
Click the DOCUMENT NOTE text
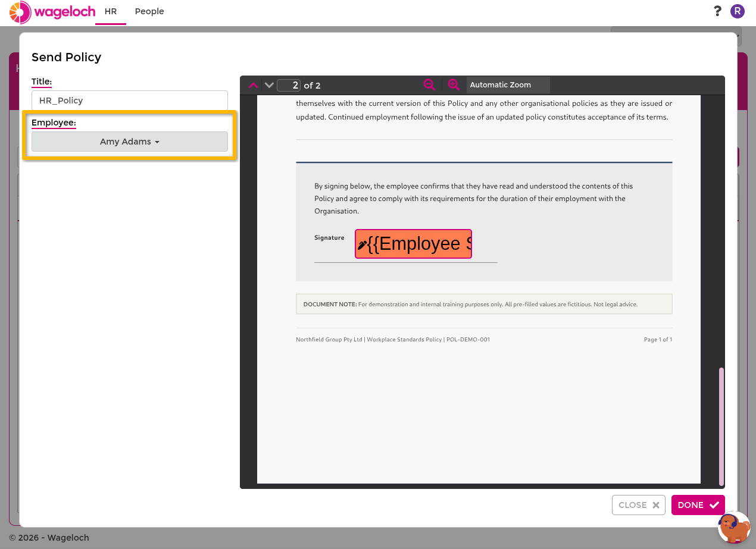pyautogui.click(x=470, y=304)
